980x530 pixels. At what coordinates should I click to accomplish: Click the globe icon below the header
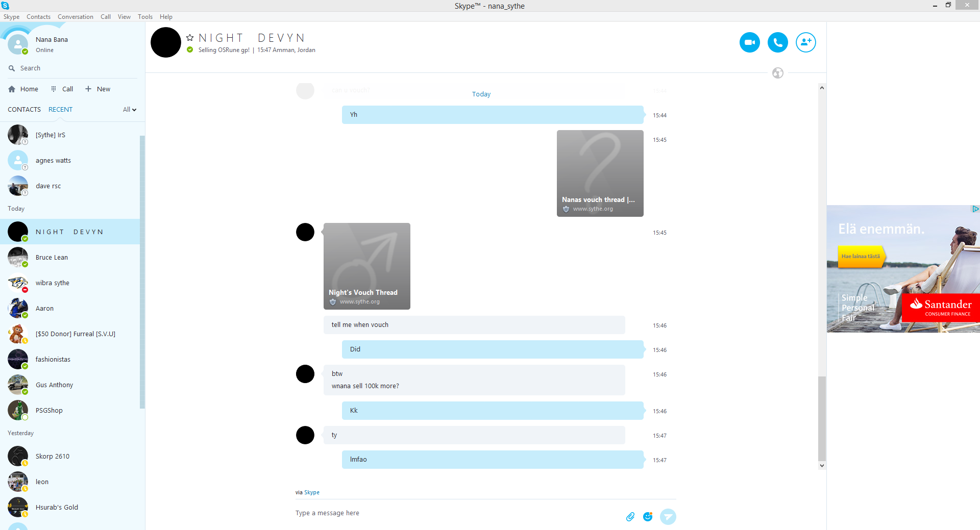[x=778, y=73]
